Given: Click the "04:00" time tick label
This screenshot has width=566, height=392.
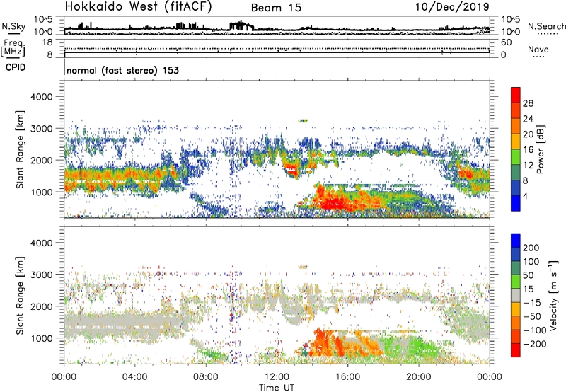Looking at the screenshot, I should (x=134, y=377).
